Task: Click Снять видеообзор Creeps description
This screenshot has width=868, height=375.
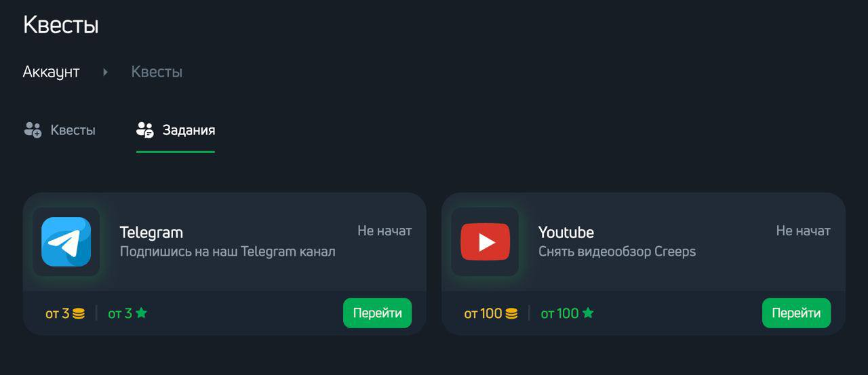Action: coord(617,252)
